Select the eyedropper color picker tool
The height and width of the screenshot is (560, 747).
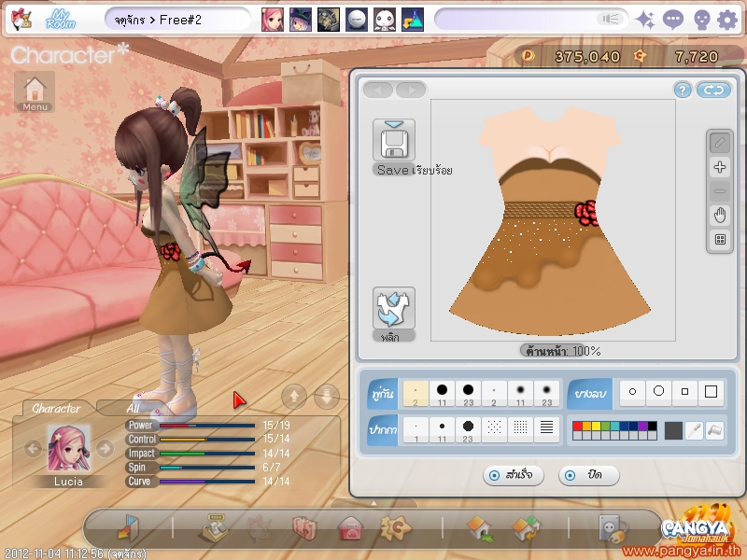point(694,430)
